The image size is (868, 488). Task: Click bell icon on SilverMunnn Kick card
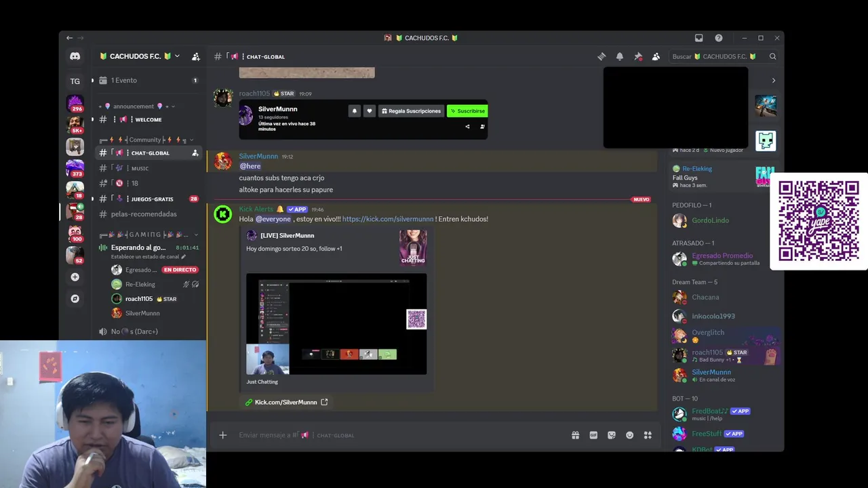[354, 111]
